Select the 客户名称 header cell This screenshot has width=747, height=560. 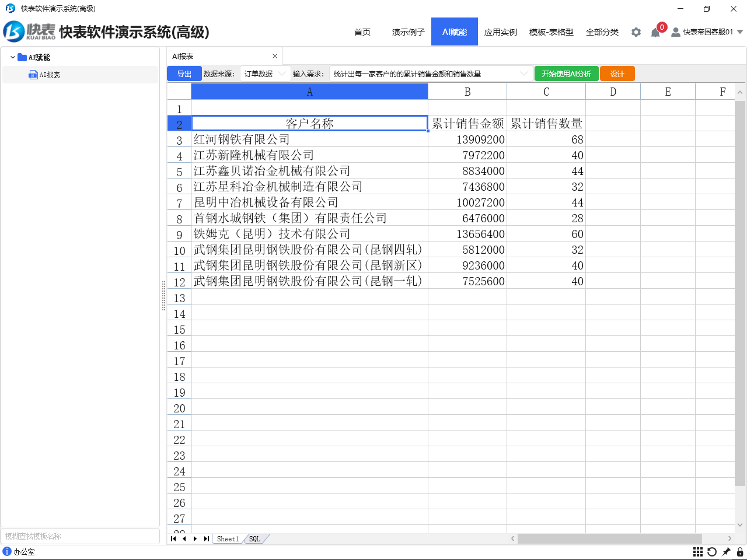point(309,123)
